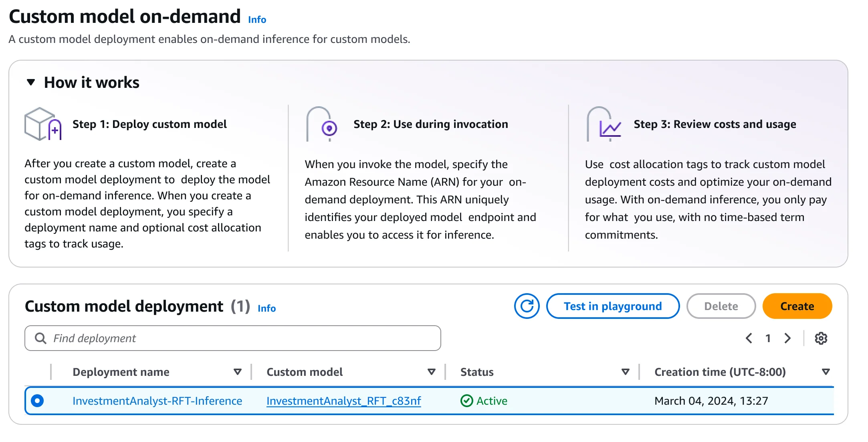Go to previous page arrow

tap(749, 339)
